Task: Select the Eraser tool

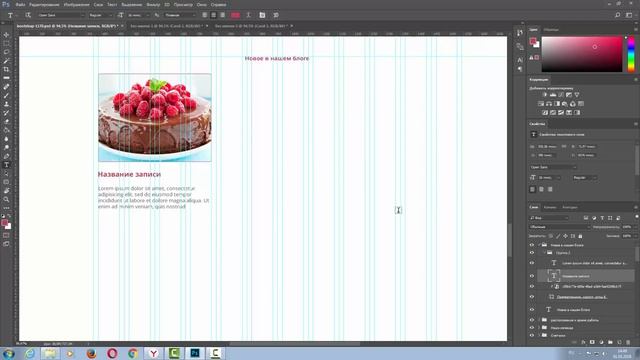Action: coord(6,122)
